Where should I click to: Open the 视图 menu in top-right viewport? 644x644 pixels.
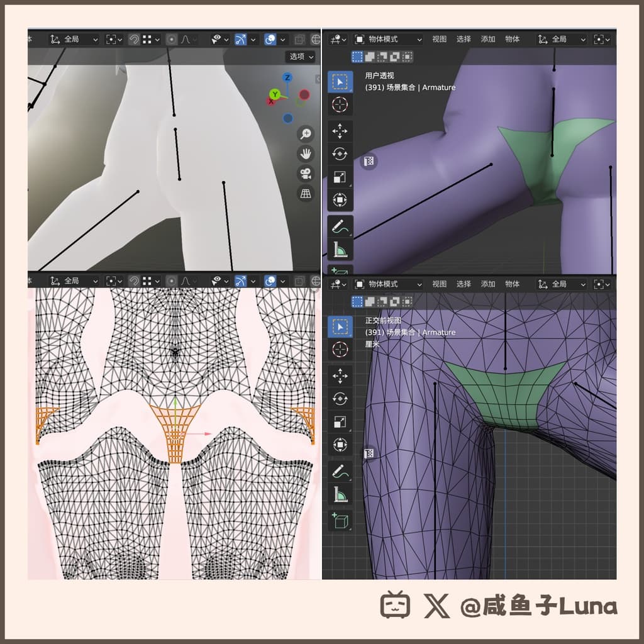[439, 39]
